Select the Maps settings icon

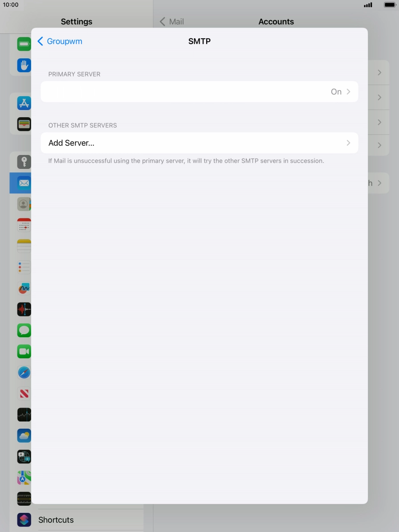24,477
